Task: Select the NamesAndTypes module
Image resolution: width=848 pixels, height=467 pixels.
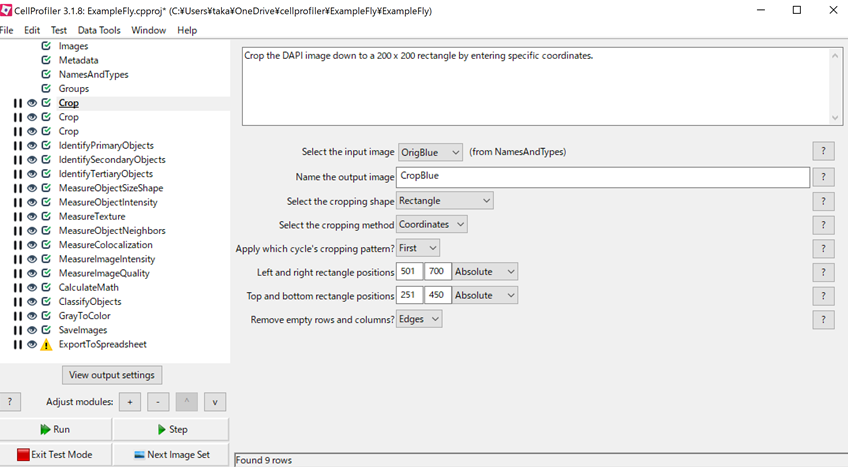Action: [94, 75]
